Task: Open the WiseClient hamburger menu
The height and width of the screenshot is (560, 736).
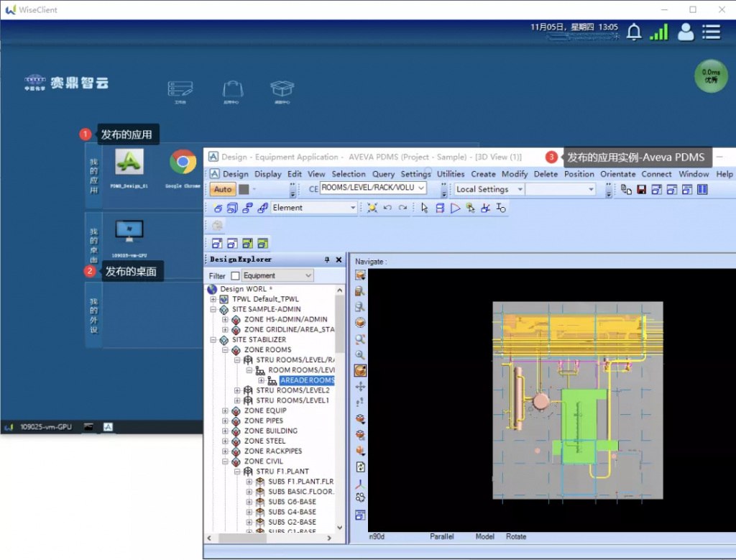Action: pos(711,32)
